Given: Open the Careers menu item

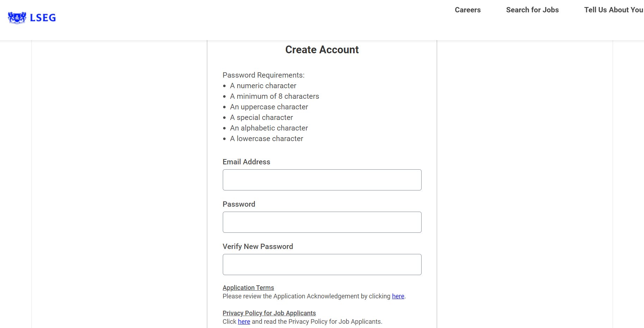Looking at the screenshot, I should point(468,10).
